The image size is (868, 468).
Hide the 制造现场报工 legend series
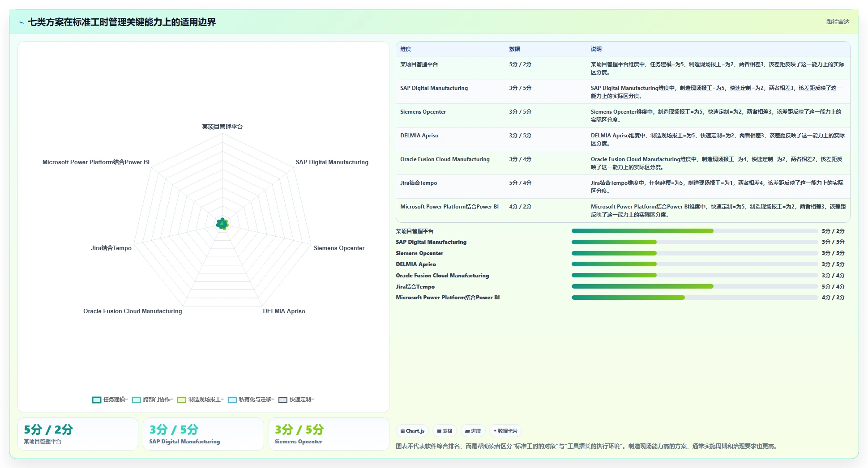(x=200, y=400)
